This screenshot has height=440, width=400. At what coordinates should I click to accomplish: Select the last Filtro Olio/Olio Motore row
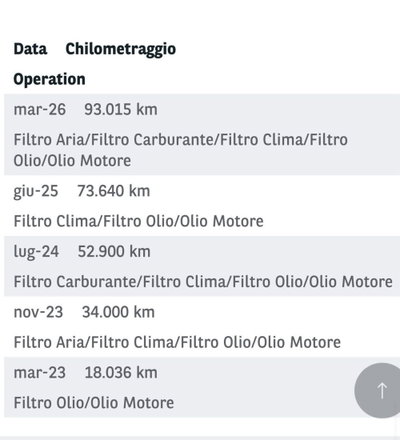pos(94,403)
